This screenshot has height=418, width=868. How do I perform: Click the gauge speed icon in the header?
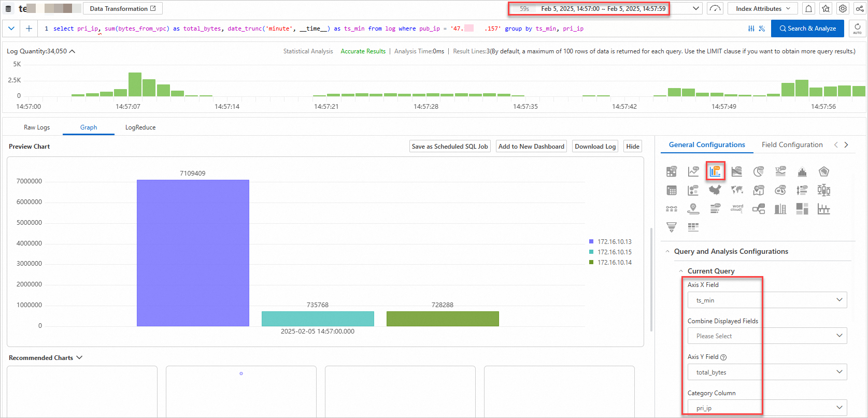coord(715,9)
